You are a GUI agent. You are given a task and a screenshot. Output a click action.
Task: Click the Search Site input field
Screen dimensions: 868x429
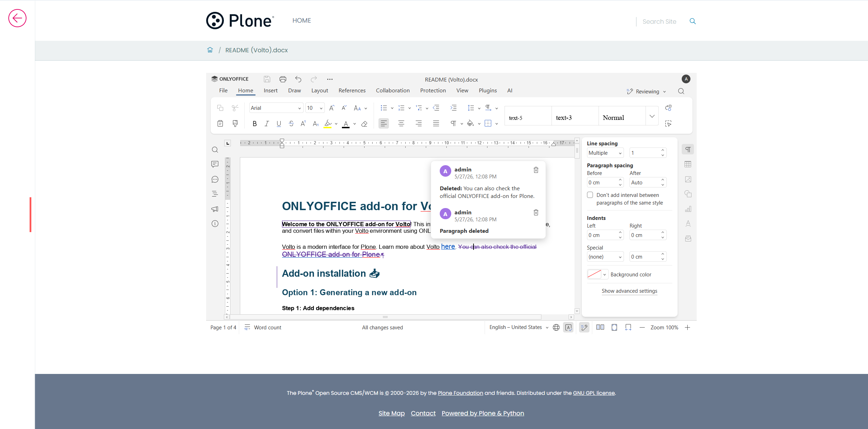662,22
